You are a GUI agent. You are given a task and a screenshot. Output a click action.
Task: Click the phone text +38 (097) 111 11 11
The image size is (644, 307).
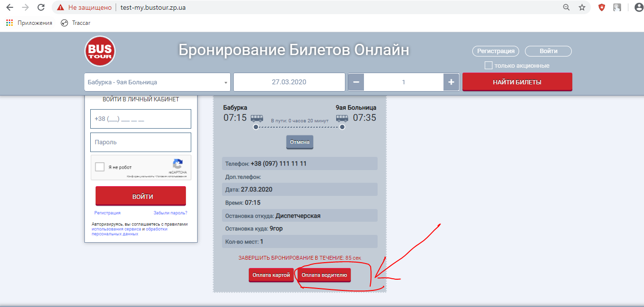279,164
